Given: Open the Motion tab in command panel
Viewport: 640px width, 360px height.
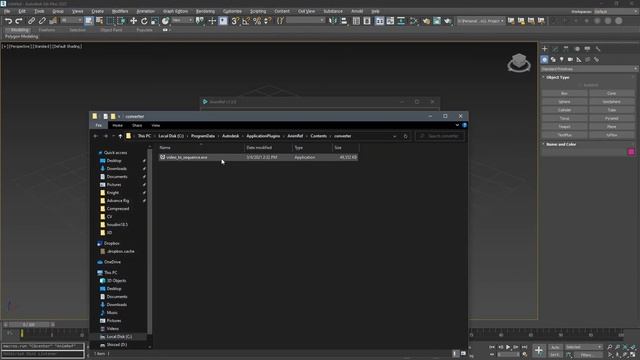Looking at the screenshot, I should [577, 49].
